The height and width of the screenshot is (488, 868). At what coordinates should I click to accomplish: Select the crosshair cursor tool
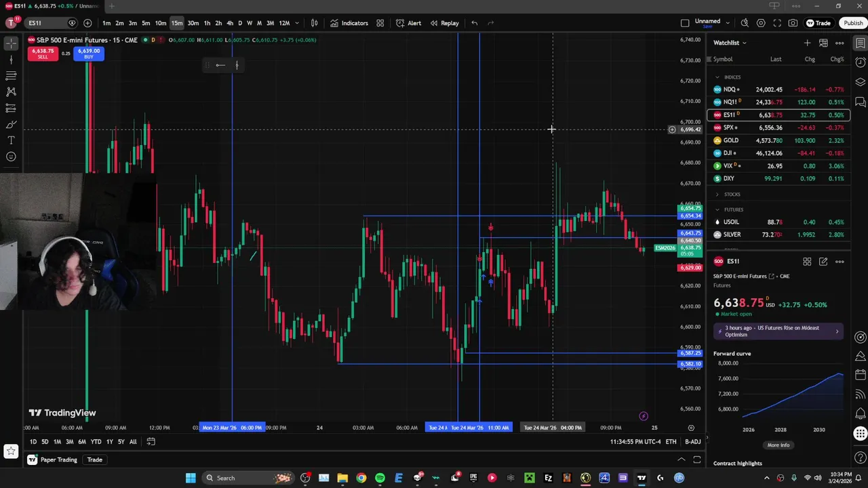coord(11,43)
